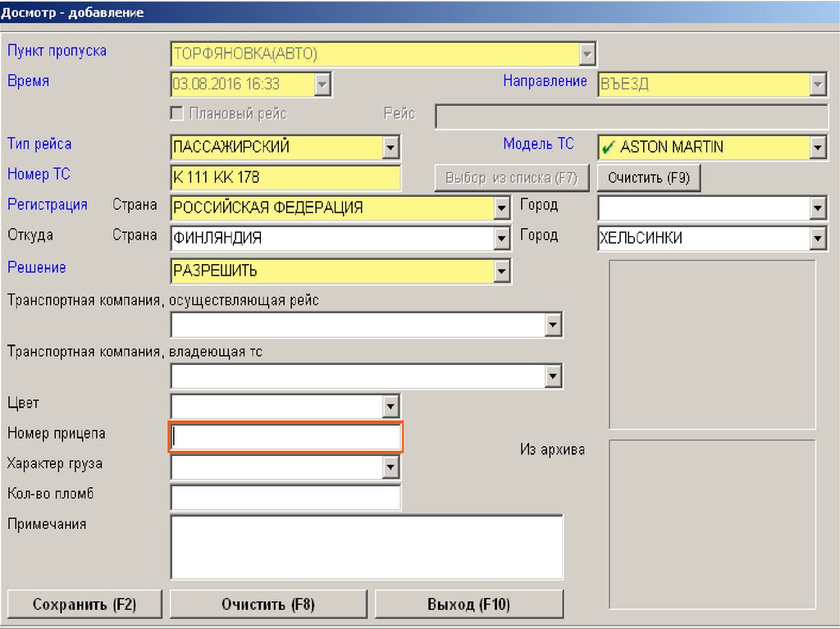
Task: Click inside the Примечания notes area
Action: [366, 547]
